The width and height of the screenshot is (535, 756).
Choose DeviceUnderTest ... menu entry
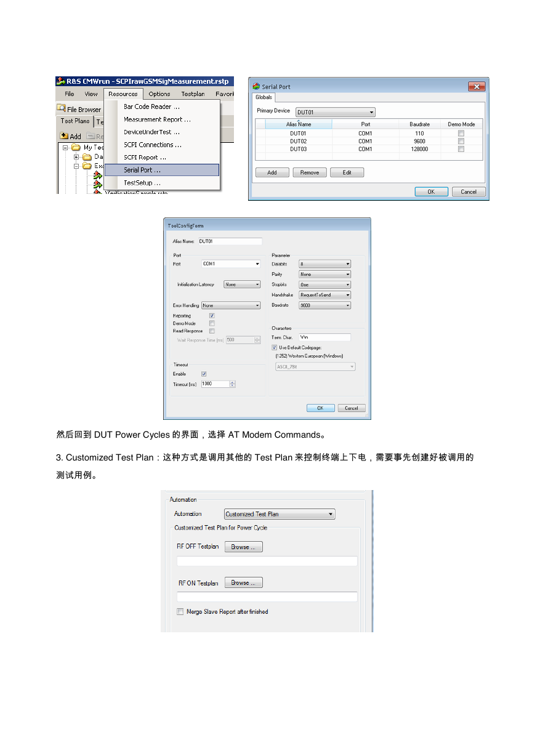tap(162, 132)
